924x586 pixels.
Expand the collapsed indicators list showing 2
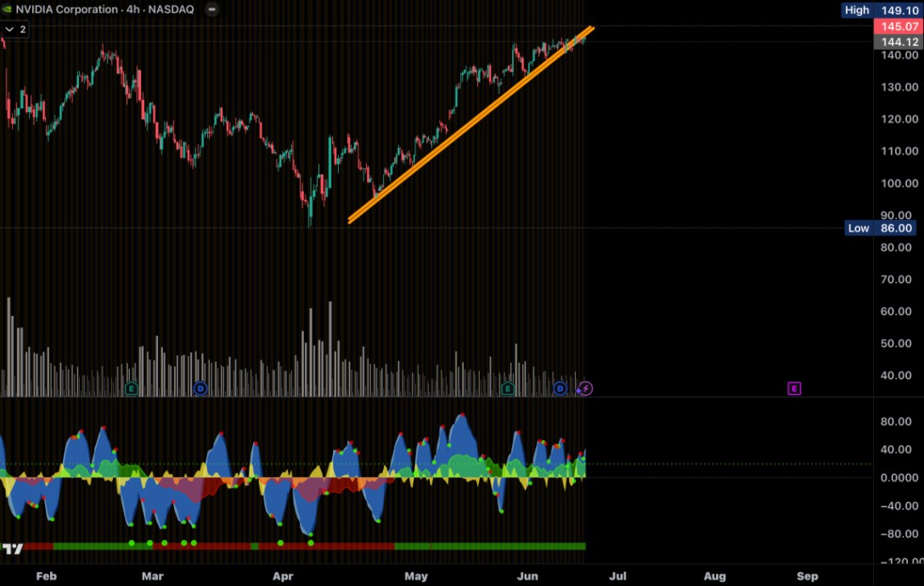(x=15, y=30)
